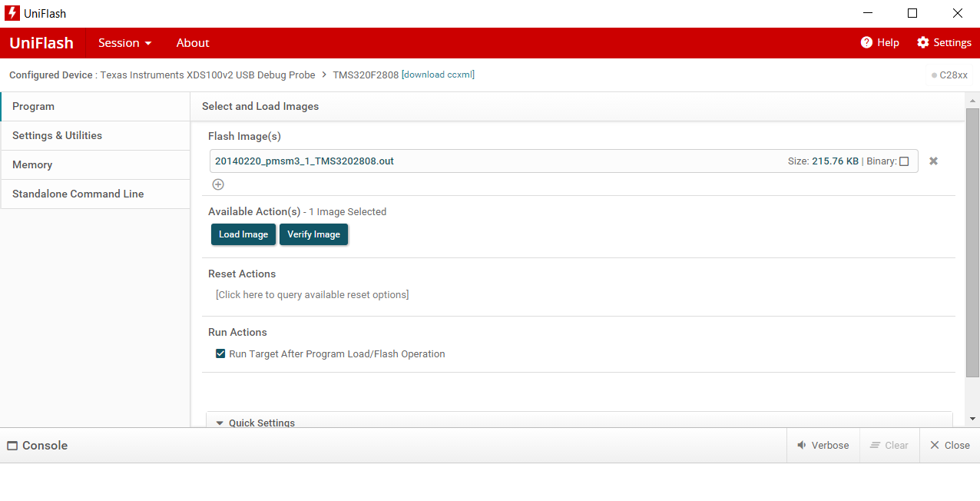Enable the Binary checkbox for the image
Viewport: 980px width, 501px height.
point(904,161)
